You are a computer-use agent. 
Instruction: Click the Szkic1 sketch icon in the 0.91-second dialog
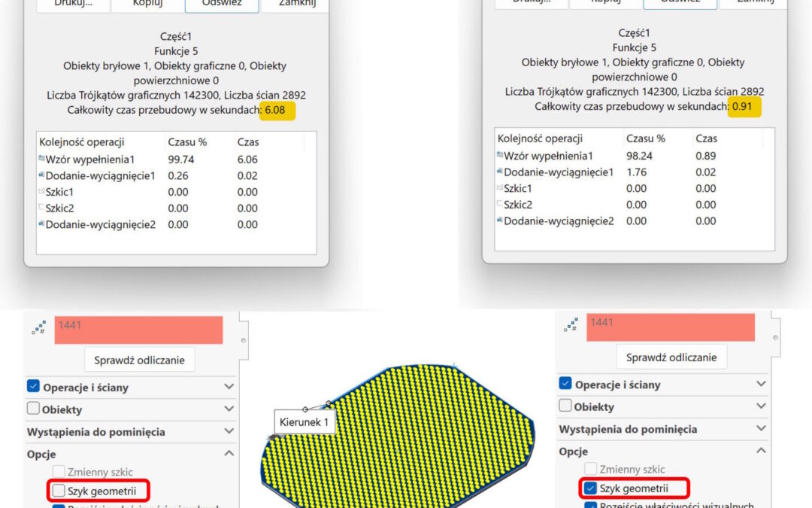click(x=499, y=188)
